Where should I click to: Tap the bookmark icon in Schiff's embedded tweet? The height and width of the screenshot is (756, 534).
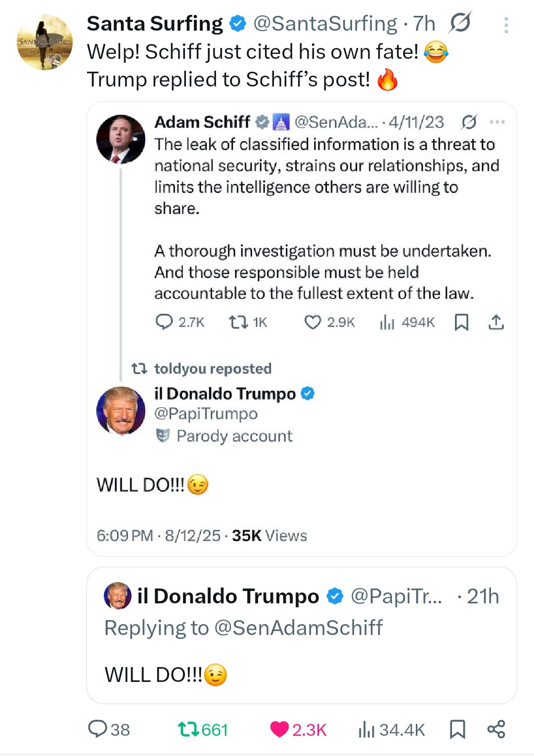click(461, 322)
